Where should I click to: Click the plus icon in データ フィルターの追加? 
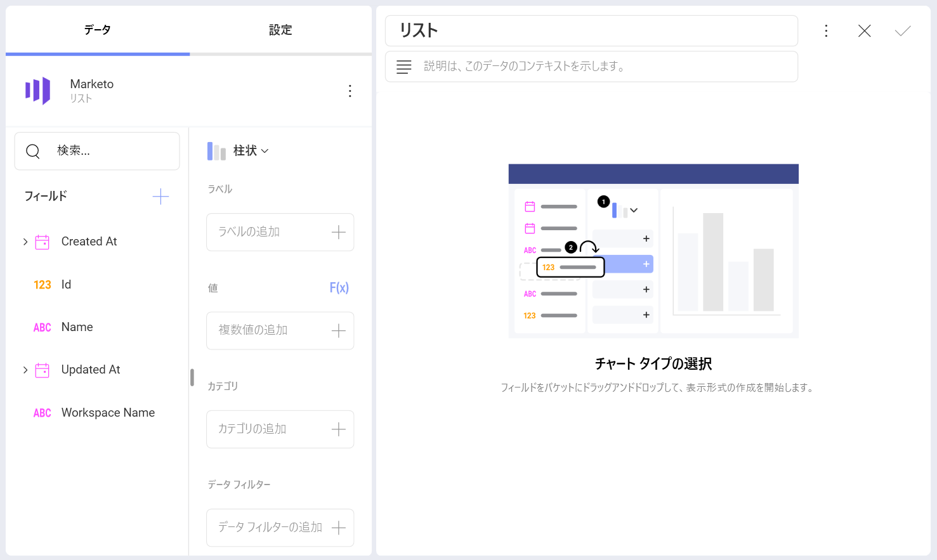pyautogui.click(x=339, y=528)
